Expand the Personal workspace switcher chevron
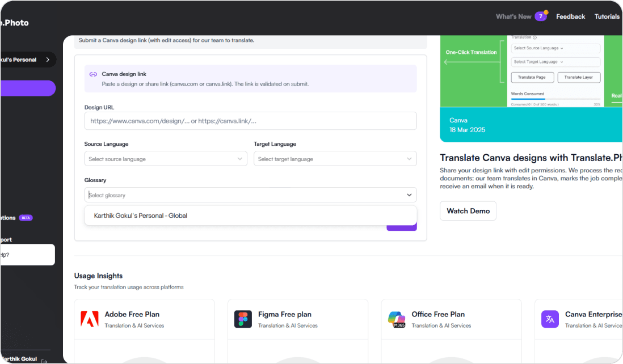 tap(48, 60)
